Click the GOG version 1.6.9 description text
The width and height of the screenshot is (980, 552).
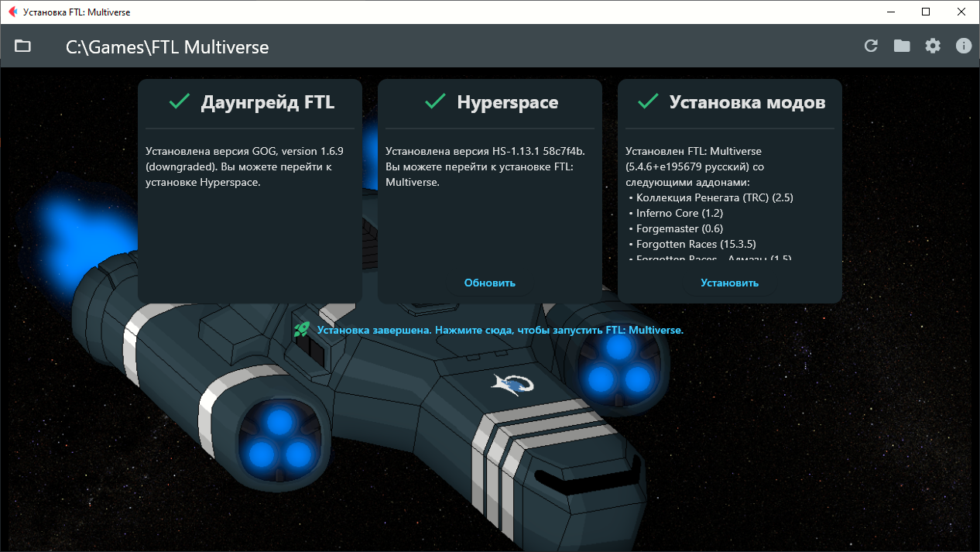coord(245,166)
